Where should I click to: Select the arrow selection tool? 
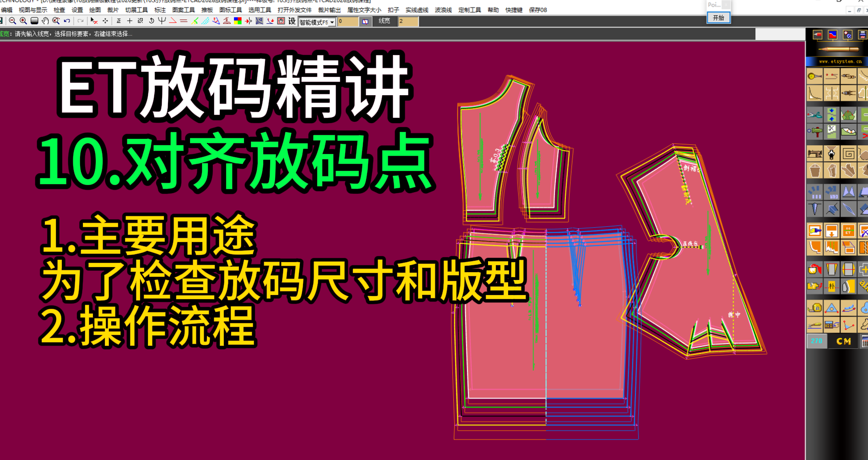coord(93,22)
